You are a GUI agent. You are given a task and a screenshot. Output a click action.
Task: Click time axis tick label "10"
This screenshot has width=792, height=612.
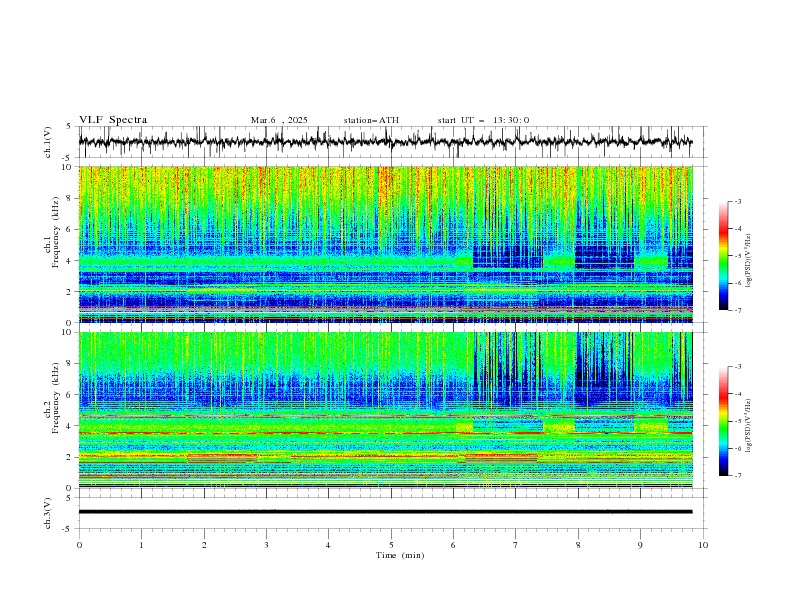[x=703, y=545]
